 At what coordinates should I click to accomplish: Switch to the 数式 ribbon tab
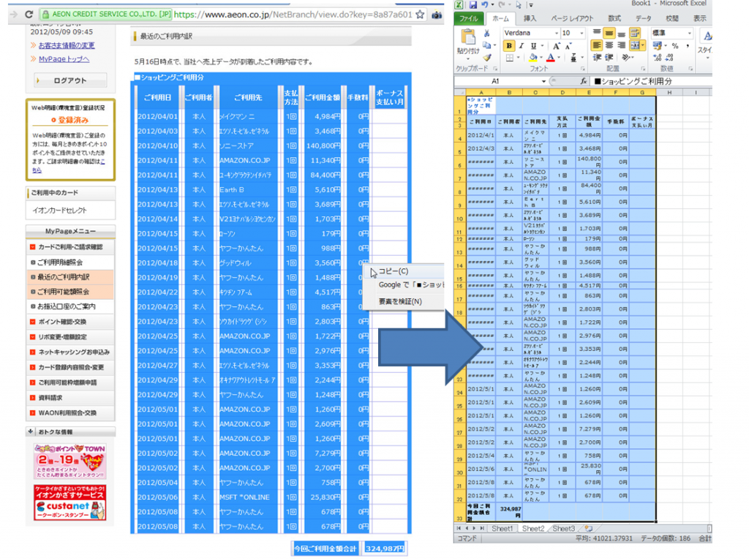pyautogui.click(x=614, y=18)
